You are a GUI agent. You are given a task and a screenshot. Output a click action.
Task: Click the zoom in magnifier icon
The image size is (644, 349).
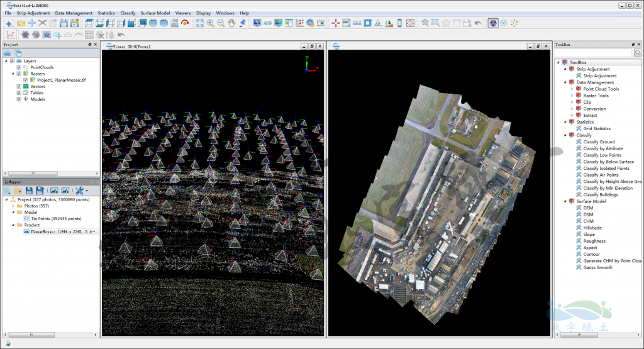211,23
